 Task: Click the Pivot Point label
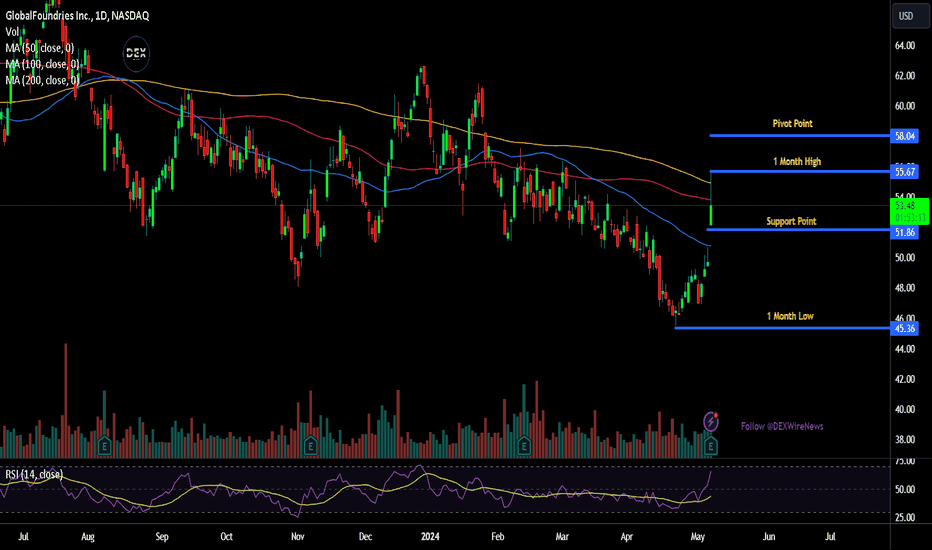click(792, 124)
